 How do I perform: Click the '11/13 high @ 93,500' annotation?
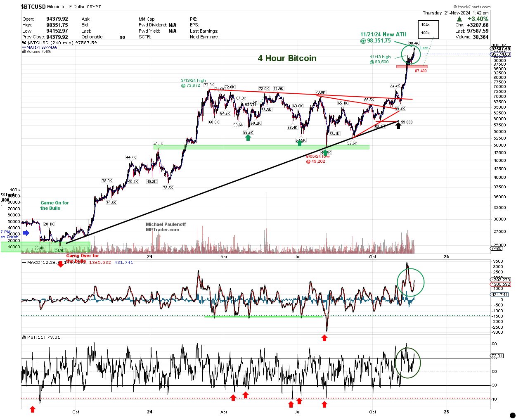(x=380, y=59)
